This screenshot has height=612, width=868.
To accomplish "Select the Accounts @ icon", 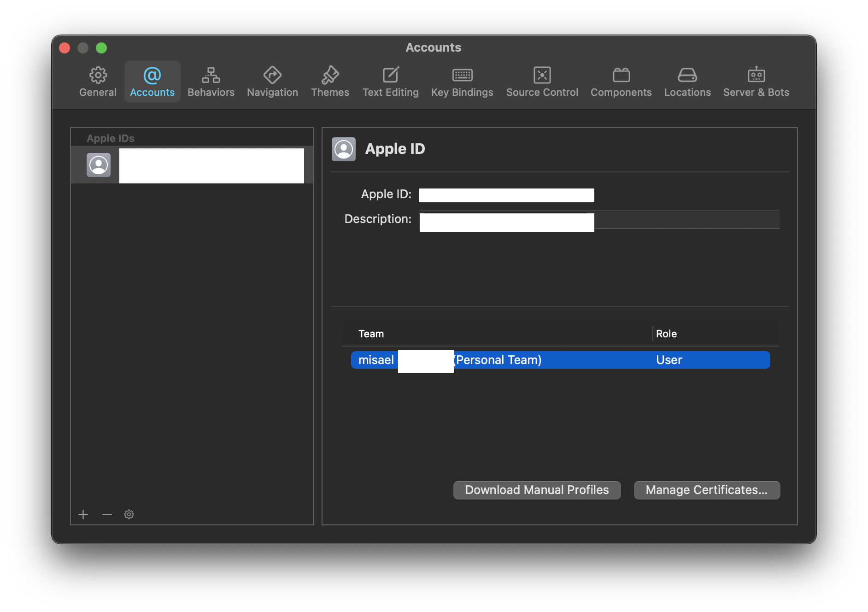I will pyautogui.click(x=152, y=75).
